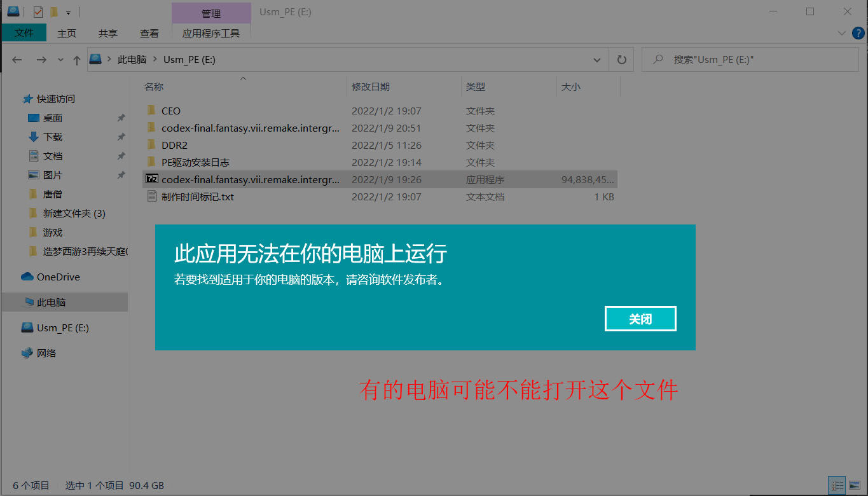Open Quick Access Toolbar customize dropdown

tap(68, 12)
